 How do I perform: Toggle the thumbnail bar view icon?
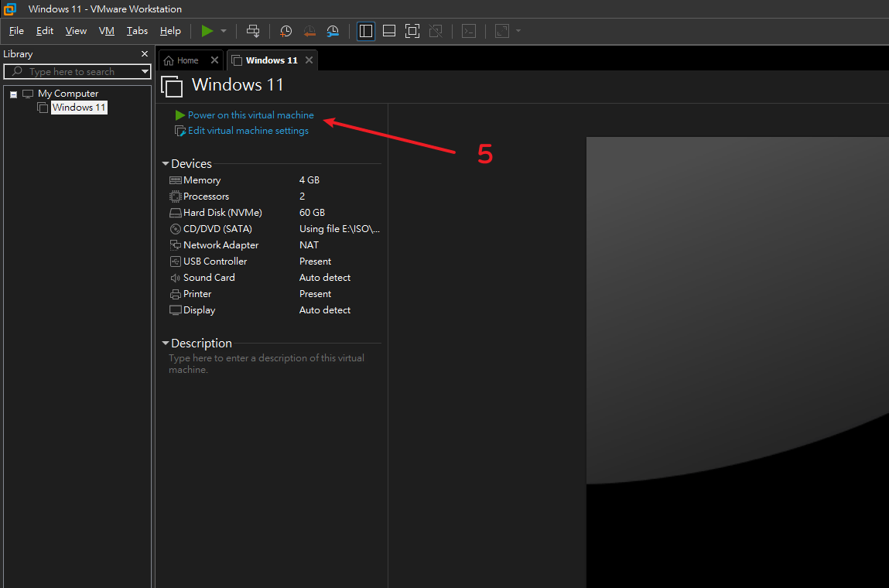389,31
